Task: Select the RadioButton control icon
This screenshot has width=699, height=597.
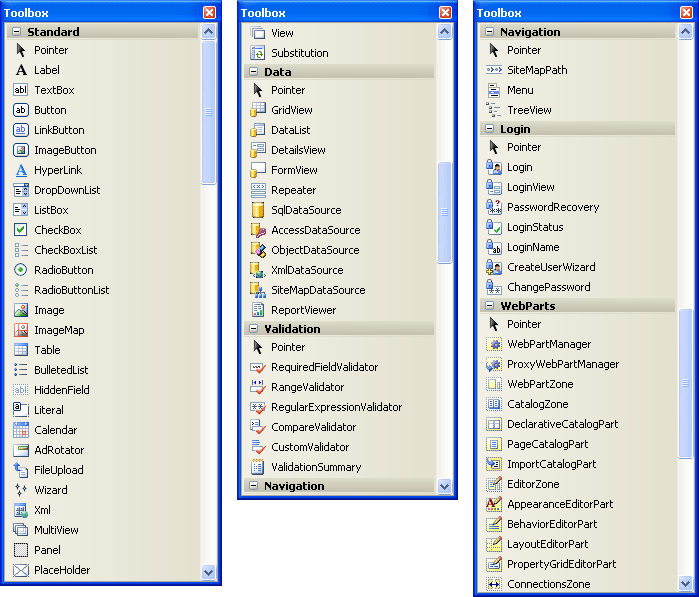Action: [21, 270]
